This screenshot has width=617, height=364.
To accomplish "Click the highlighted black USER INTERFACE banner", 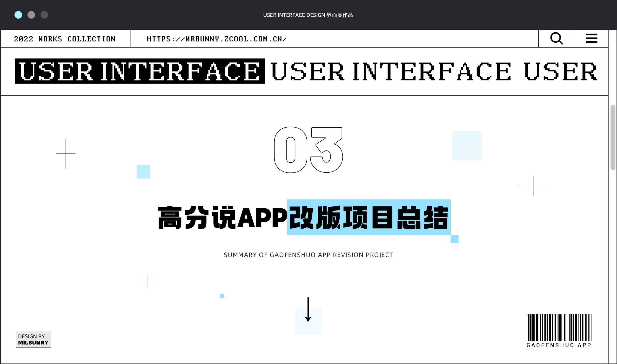I will pyautogui.click(x=140, y=71).
